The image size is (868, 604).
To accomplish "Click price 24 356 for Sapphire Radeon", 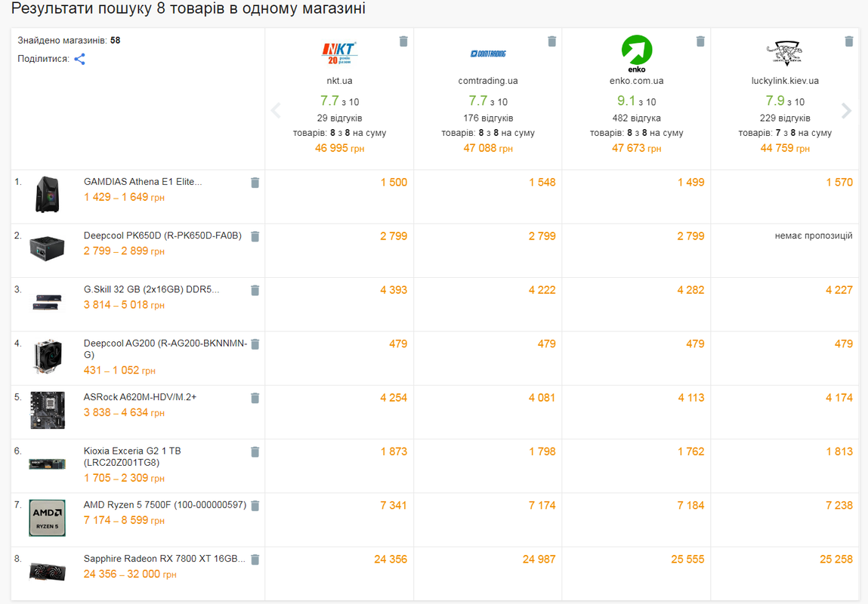I will (391, 559).
